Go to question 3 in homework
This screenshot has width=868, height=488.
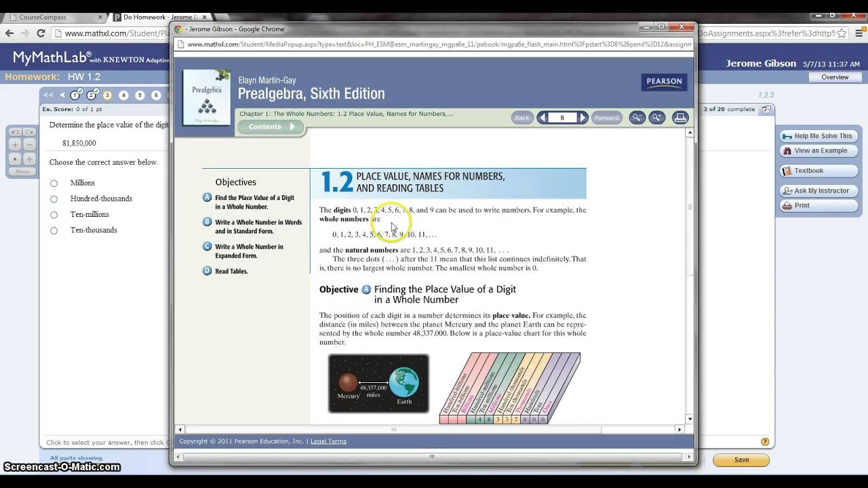tap(107, 96)
